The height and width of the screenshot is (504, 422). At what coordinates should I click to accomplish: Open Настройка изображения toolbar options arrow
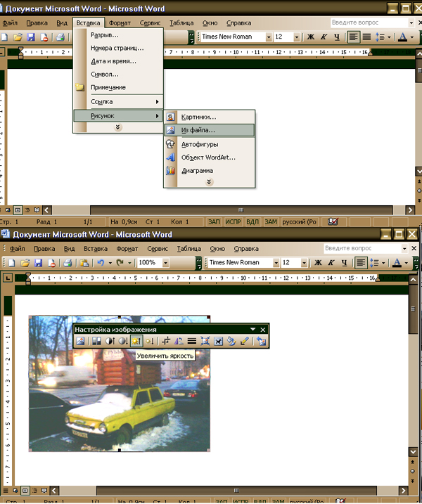(252, 329)
